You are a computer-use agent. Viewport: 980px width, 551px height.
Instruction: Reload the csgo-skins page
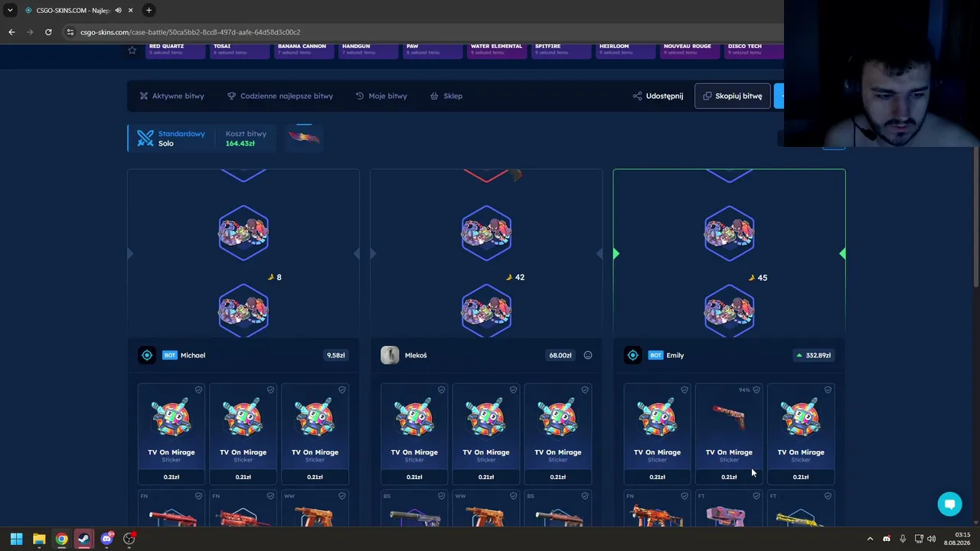48,32
